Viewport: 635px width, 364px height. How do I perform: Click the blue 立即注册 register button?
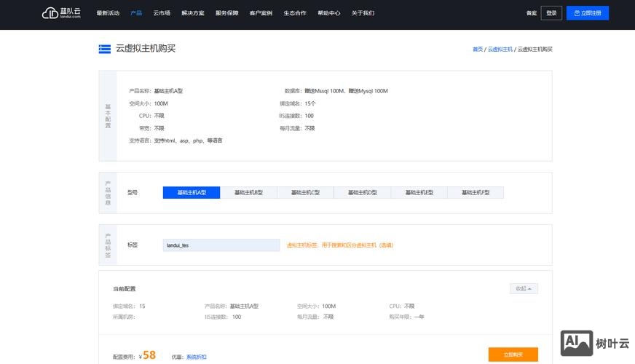point(588,13)
